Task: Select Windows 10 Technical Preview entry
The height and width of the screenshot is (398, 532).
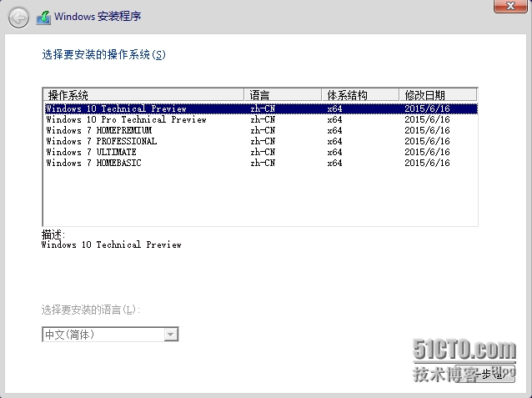Action: coord(116,108)
